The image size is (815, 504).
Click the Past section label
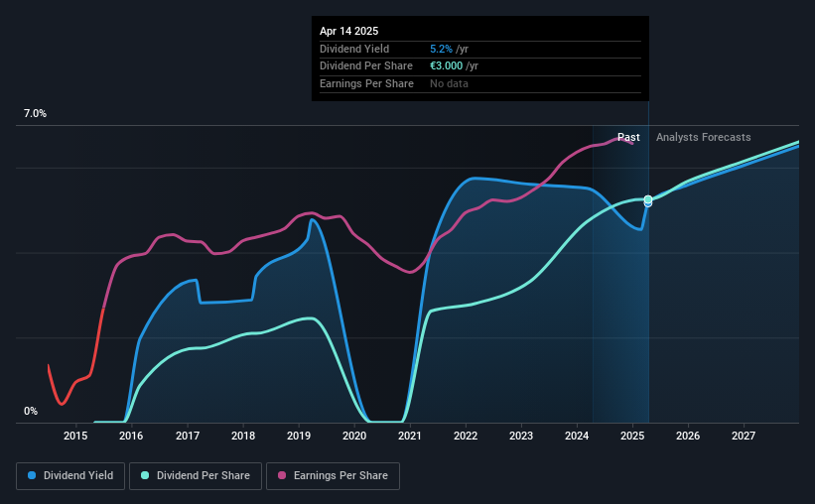click(628, 137)
